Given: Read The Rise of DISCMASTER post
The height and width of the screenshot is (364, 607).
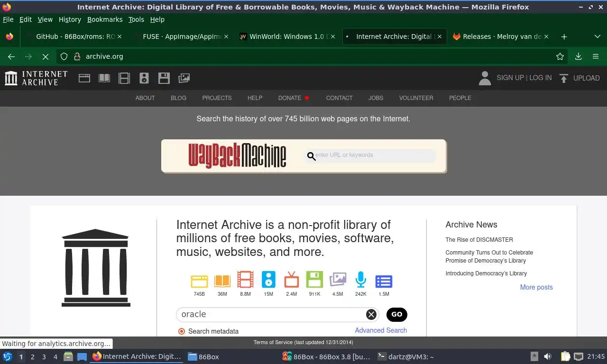Looking at the screenshot, I should 479,240.
